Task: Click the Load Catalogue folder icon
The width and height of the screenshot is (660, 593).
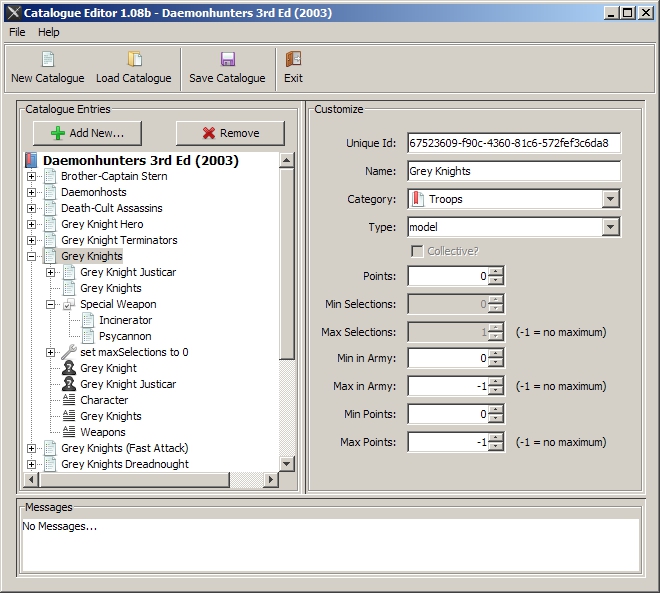Action: click(x=135, y=59)
